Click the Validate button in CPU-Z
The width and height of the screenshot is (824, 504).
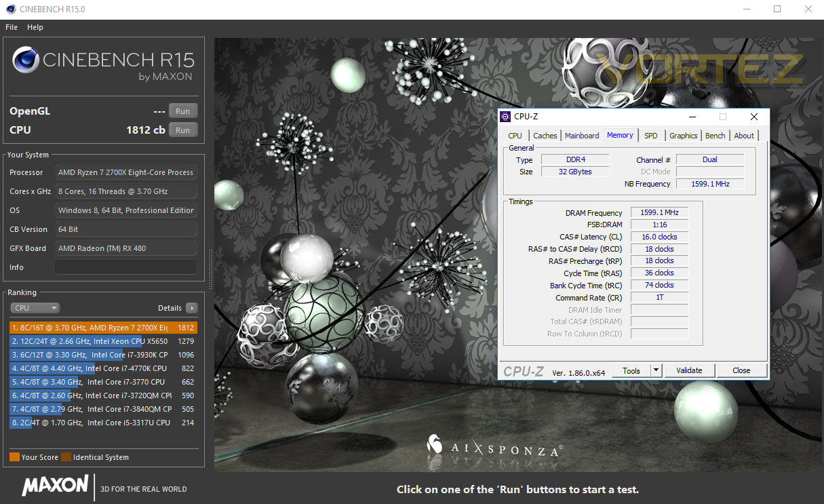tap(689, 370)
